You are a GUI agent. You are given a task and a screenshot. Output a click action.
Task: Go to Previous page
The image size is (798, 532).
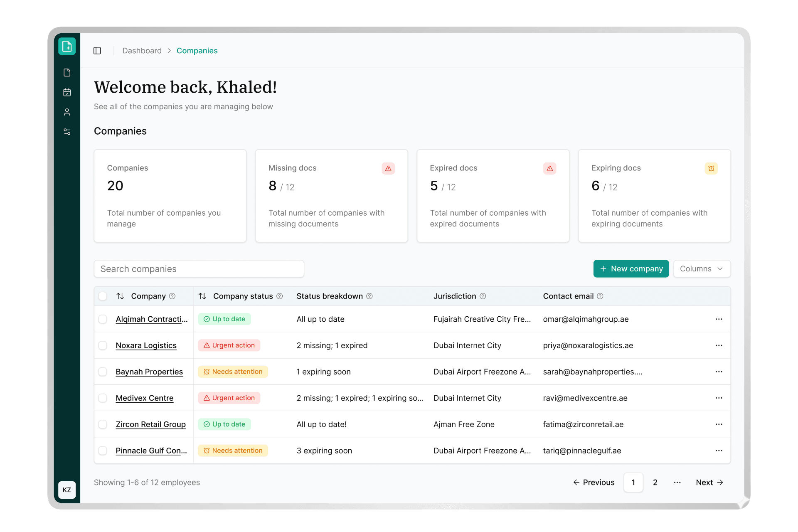pyautogui.click(x=594, y=482)
